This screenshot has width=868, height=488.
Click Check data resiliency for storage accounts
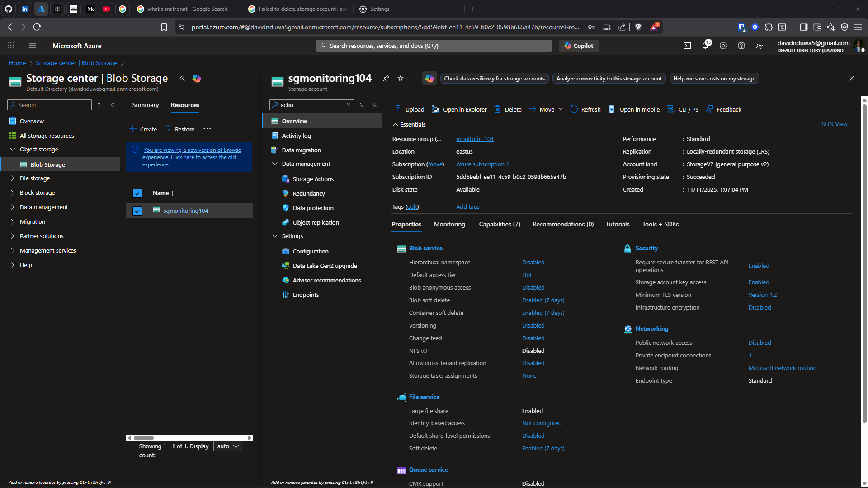494,79
